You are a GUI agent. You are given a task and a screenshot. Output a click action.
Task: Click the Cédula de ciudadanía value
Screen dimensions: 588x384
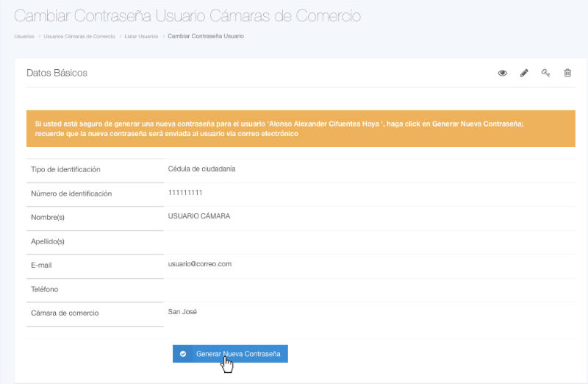click(x=201, y=169)
